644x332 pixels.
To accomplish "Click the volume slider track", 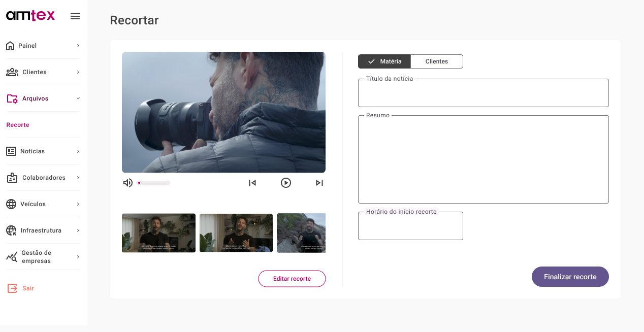I will point(154,183).
